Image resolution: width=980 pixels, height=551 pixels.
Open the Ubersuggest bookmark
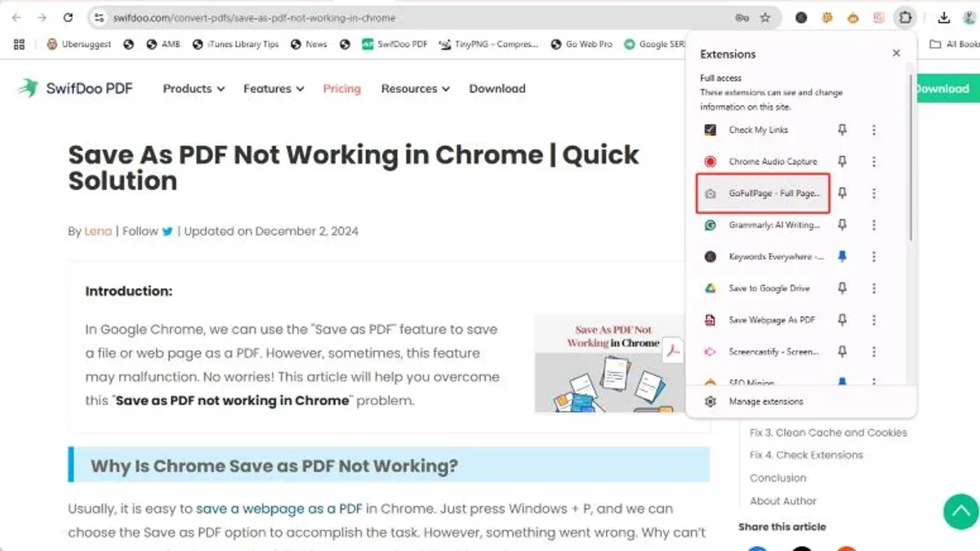click(x=79, y=44)
